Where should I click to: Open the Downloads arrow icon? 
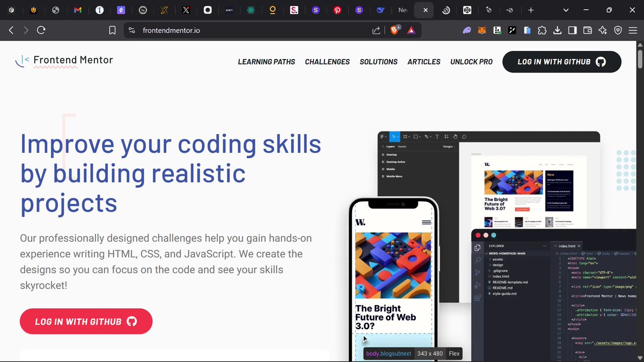point(557,31)
